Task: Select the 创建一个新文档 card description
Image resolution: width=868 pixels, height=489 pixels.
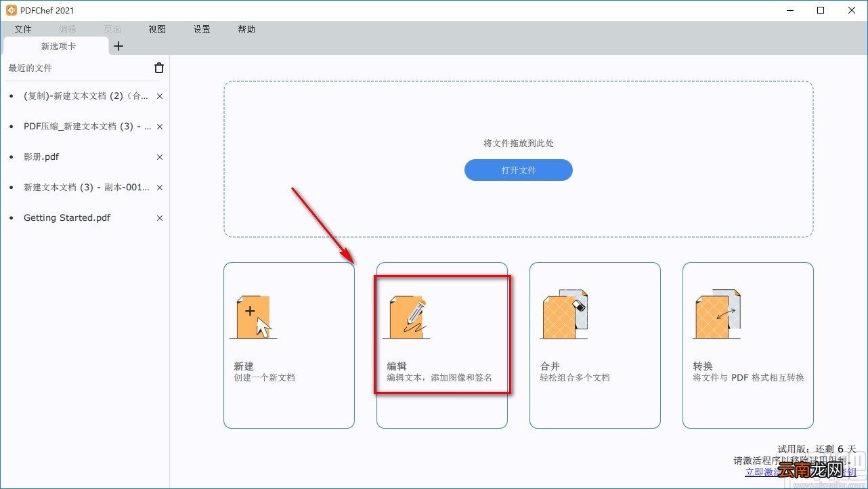Action: coord(265,378)
